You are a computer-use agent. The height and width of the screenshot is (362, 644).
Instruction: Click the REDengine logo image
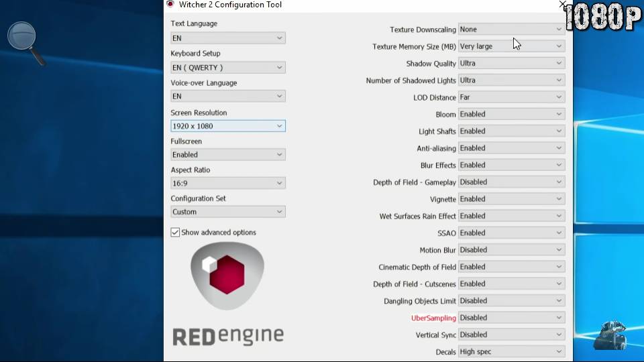[x=228, y=294]
